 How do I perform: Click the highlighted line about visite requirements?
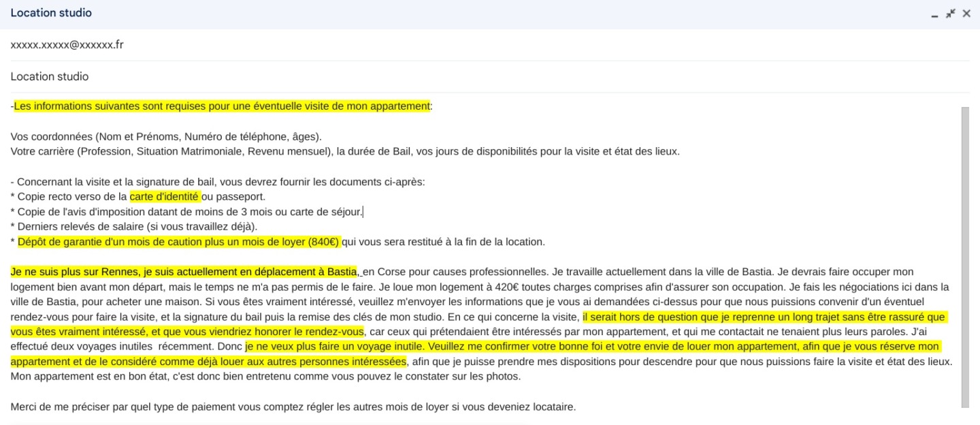pyautogui.click(x=220, y=106)
